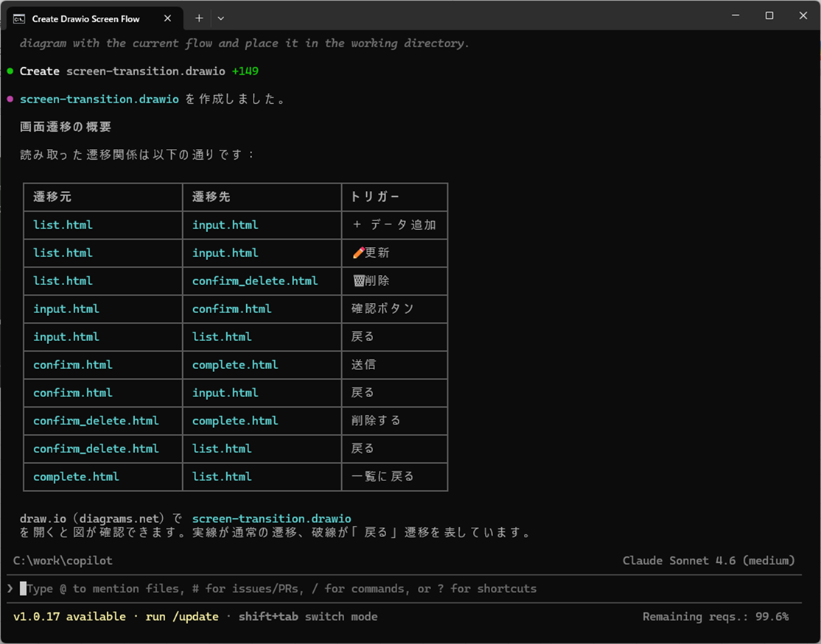Click the /update command in status line
821x644 pixels.
(195, 617)
